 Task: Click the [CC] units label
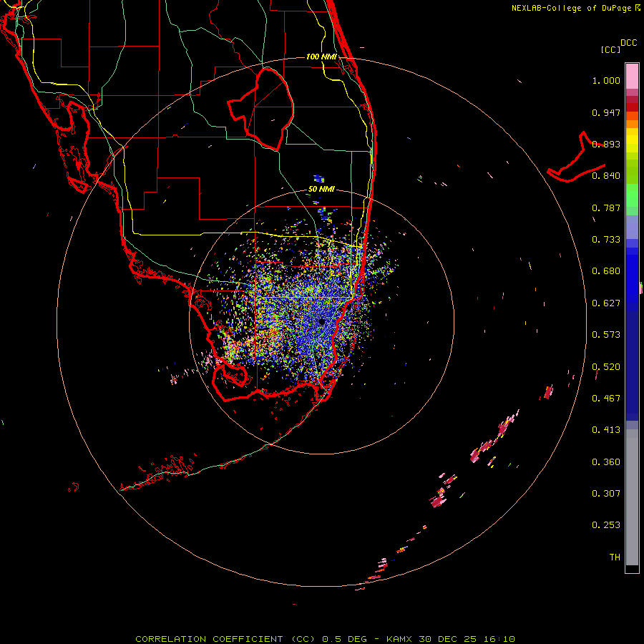point(610,49)
